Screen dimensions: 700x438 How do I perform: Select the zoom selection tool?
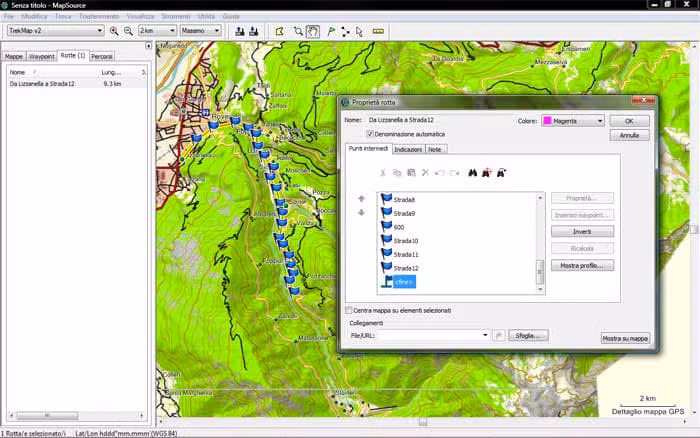coord(298,31)
